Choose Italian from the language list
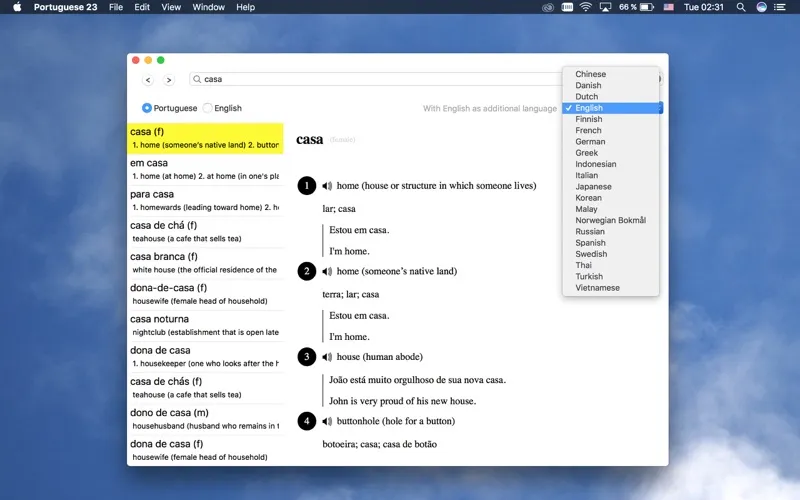Viewport: 800px width, 500px height. (x=611, y=175)
